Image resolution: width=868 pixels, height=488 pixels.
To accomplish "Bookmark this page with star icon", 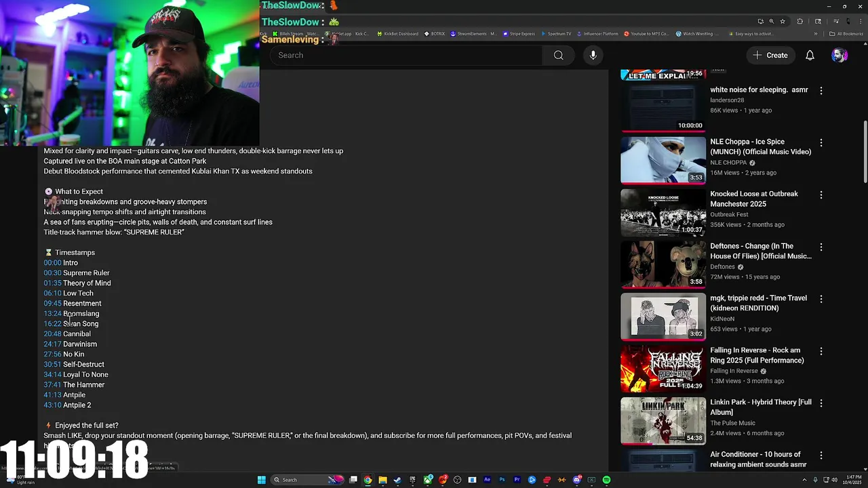I will (x=783, y=21).
